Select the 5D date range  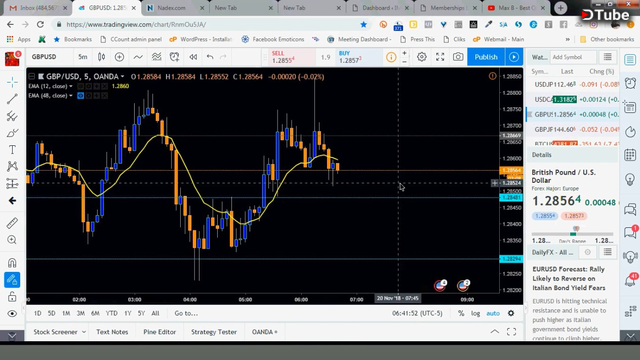coord(51,313)
